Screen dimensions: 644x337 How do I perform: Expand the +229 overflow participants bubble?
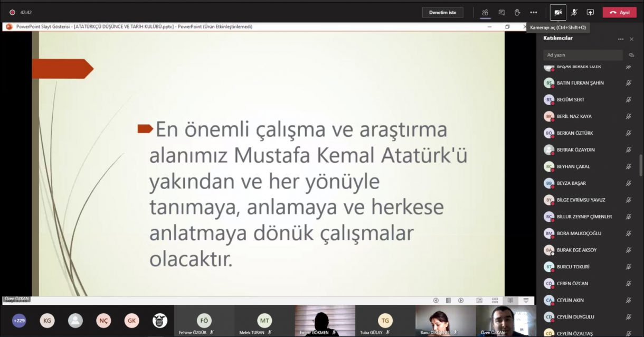[x=19, y=320]
